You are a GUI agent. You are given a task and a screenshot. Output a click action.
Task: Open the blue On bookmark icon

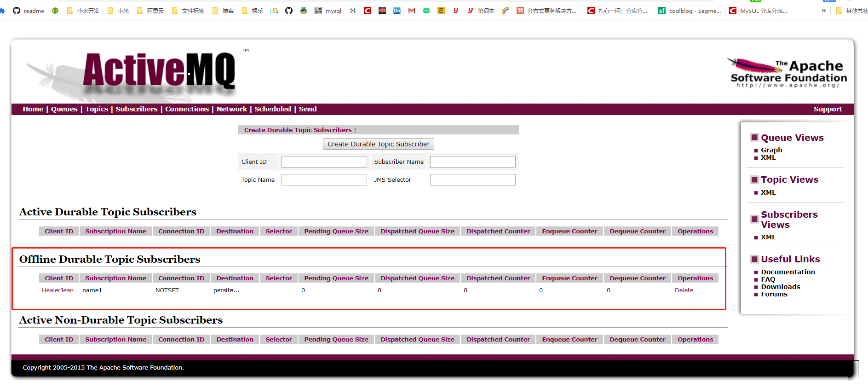[397, 11]
